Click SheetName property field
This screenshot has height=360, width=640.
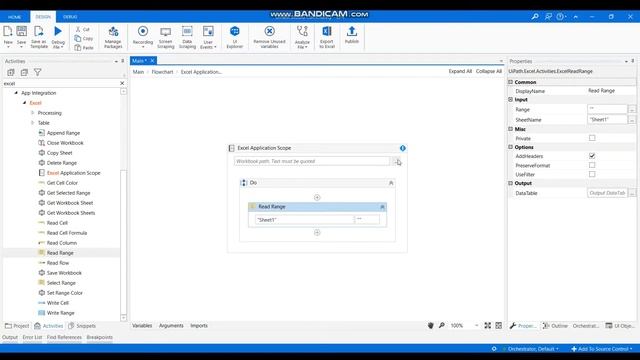click(x=607, y=120)
